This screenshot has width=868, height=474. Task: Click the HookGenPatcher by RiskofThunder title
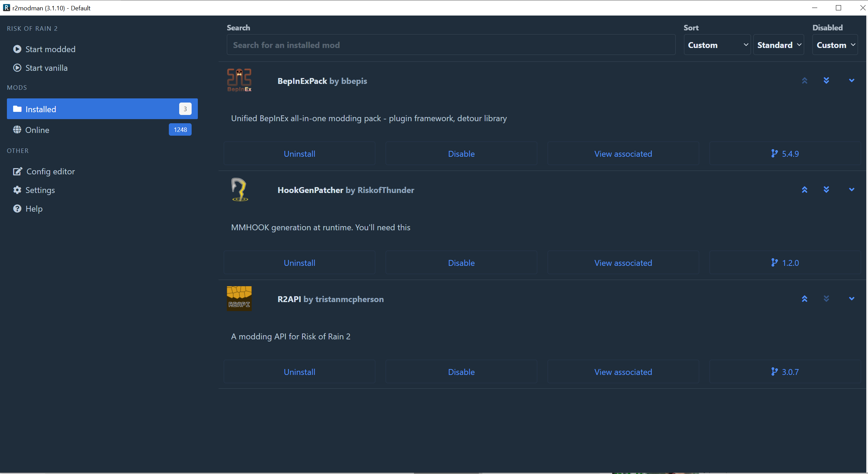click(346, 190)
